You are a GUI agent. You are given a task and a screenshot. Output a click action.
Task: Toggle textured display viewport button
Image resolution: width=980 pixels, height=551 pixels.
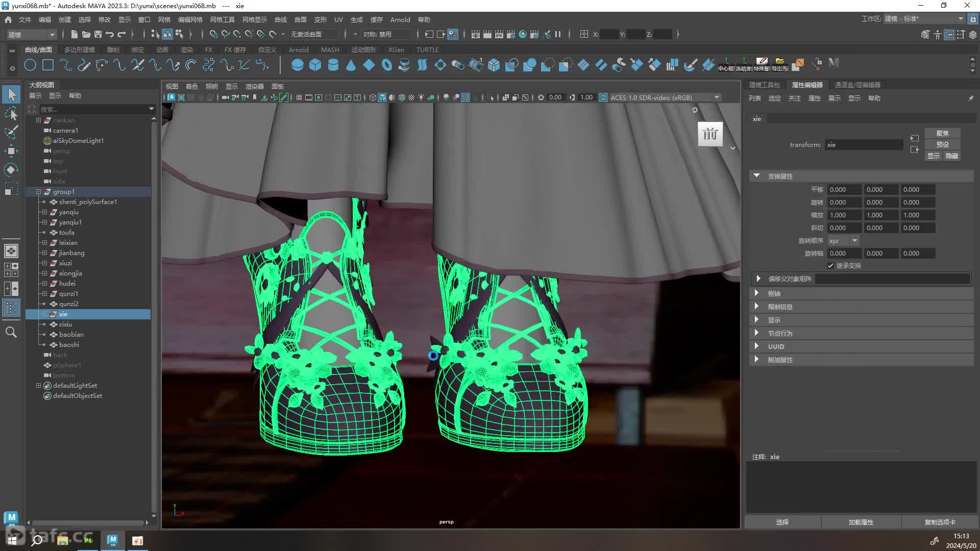tap(411, 97)
